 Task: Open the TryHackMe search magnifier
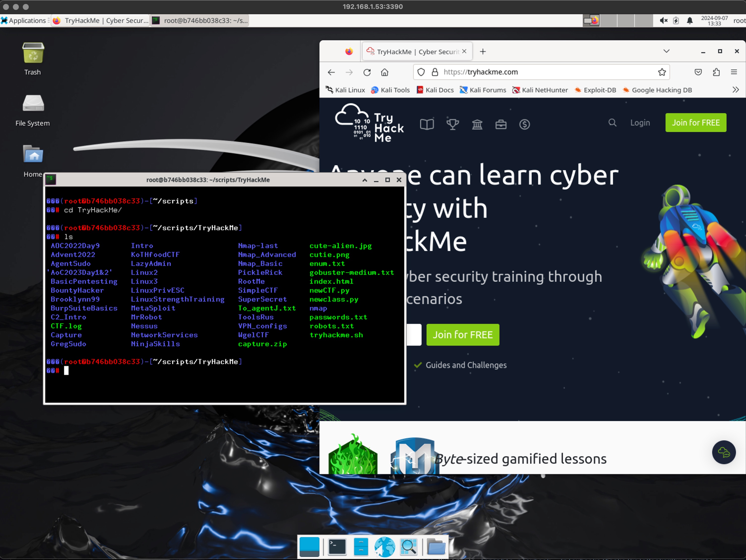tap(613, 123)
